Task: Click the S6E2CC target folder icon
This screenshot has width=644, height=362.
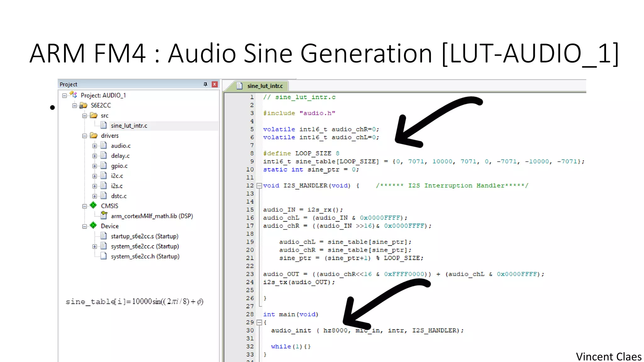Action: (x=83, y=105)
